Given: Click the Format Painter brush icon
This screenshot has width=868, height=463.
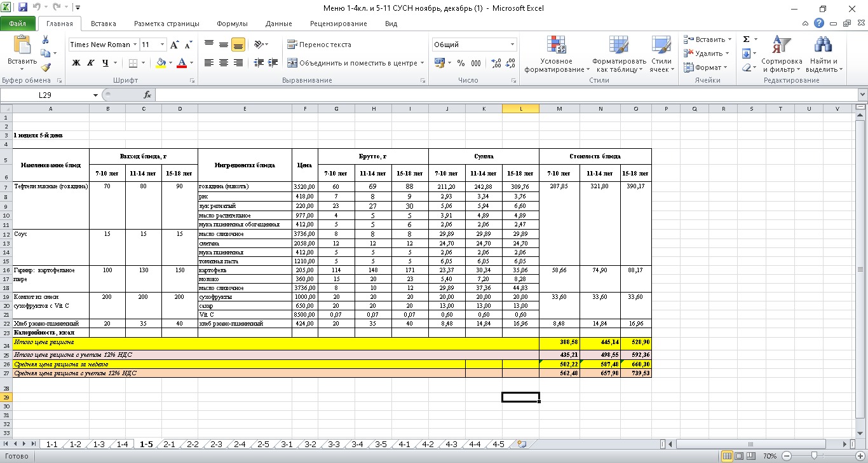Looking at the screenshot, I should [x=46, y=67].
